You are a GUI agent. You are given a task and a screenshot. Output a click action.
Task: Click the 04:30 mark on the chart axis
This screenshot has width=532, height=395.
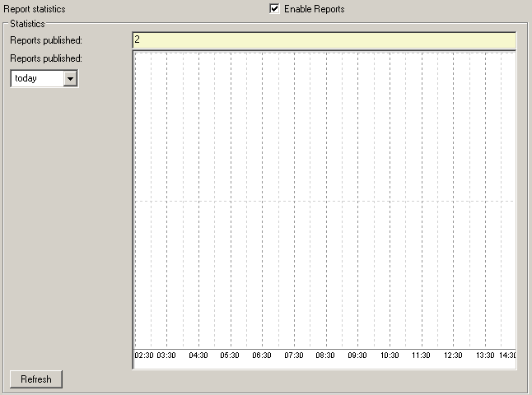(x=198, y=355)
